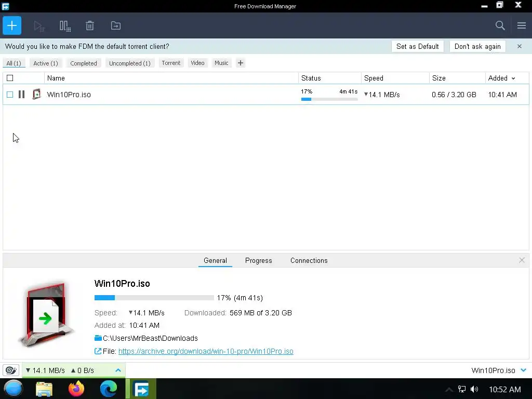This screenshot has height=399, width=532.
Task: Open the search magnifier icon
Action: pyautogui.click(x=500, y=25)
